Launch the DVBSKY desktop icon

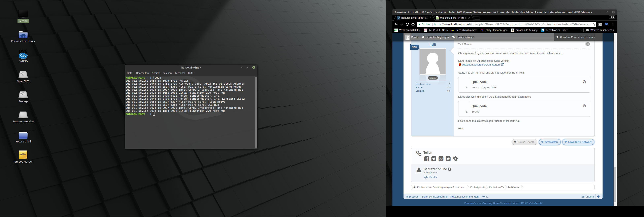pyautogui.click(x=23, y=56)
